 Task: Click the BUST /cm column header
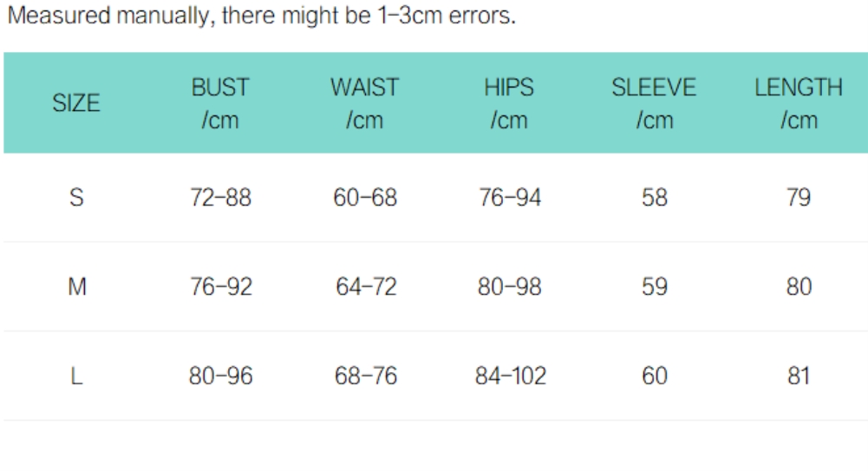pyautogui.click(x=220, y=104)
